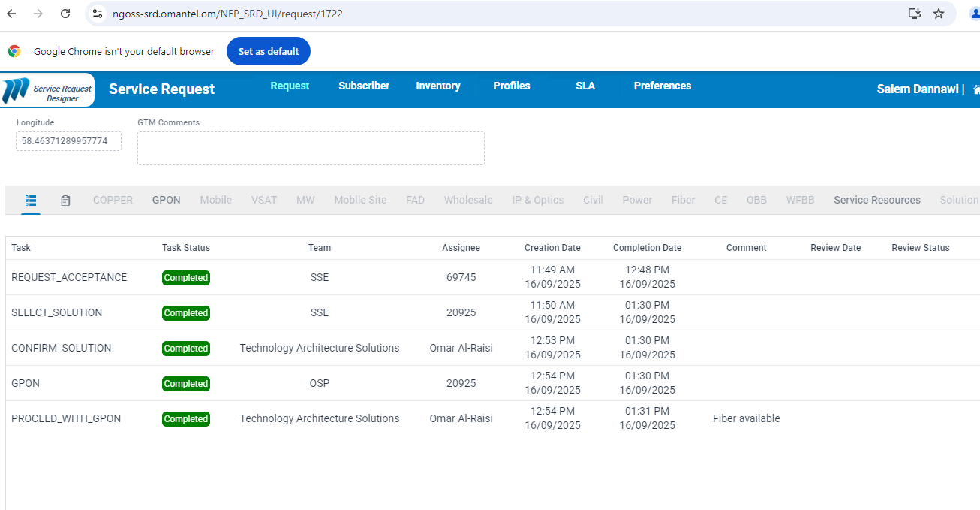This screenshot has height=510, width=980.
Task: Click the GTM Comments text box
Action: (311, 149)
